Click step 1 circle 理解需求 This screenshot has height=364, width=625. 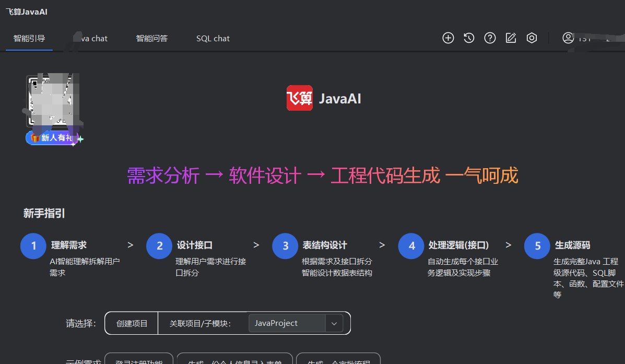tap(33, 246)
